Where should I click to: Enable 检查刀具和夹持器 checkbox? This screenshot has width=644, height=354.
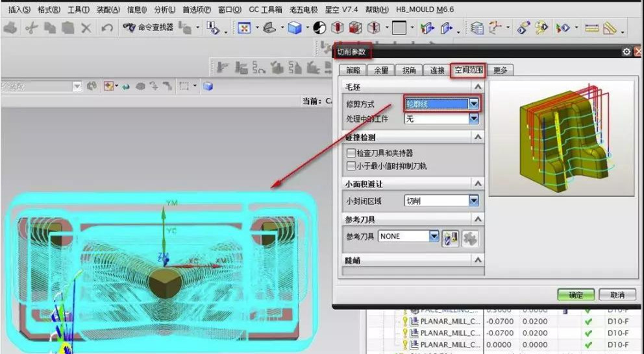pyautogui.click(x=351, y=154)
